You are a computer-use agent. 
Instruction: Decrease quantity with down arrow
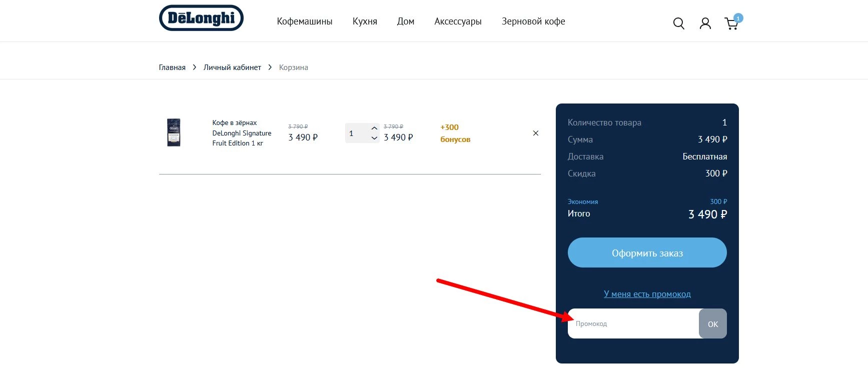pos(374,138)
